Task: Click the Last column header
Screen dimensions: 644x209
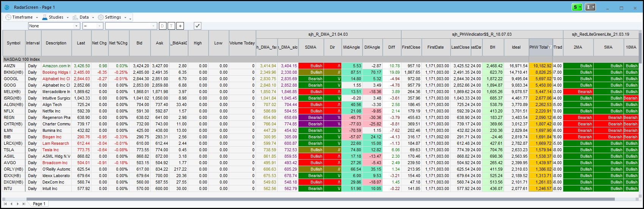Action: pyautogui.click(x=81, y=43)
